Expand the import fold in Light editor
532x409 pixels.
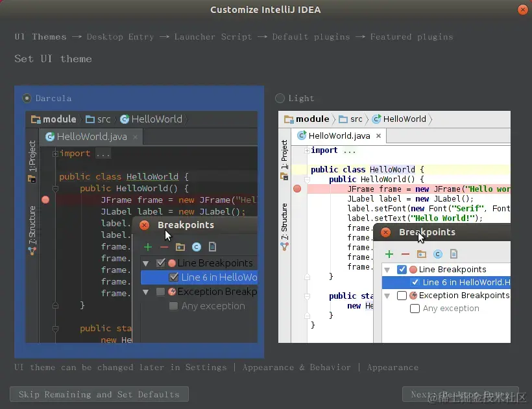click(307, 150)
